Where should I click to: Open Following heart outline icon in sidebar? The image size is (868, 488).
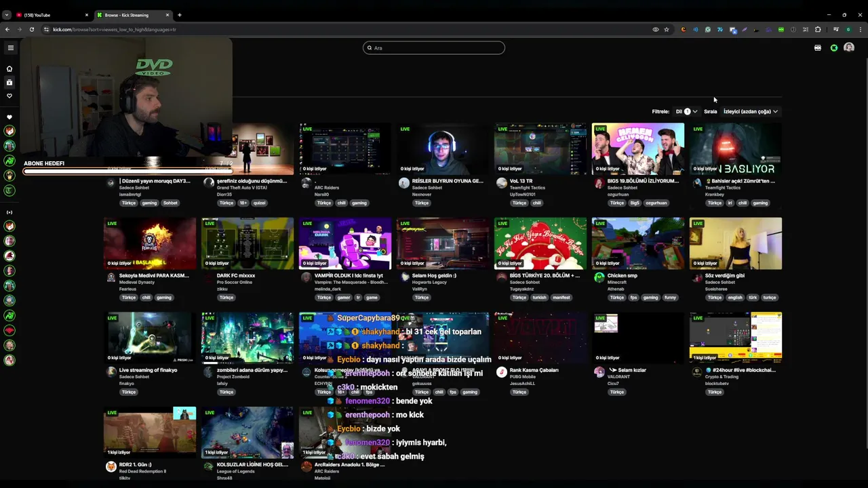point(9,96)
